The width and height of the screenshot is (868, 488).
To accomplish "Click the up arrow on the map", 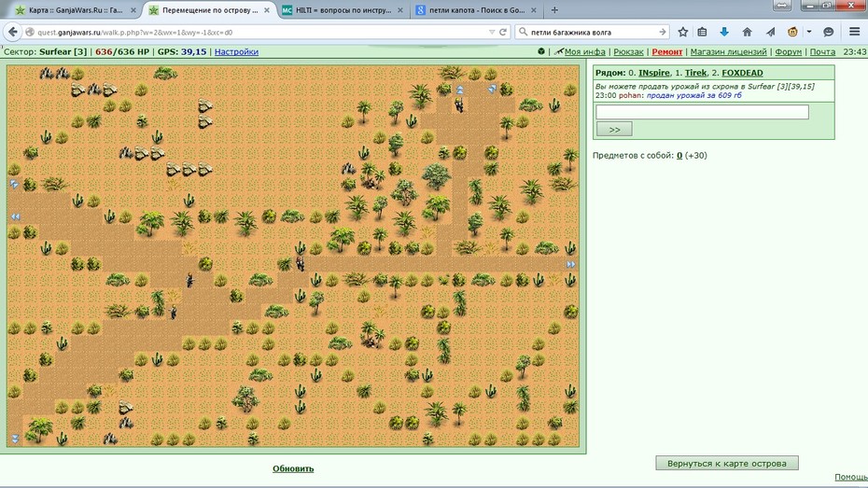I will point(459,90).
